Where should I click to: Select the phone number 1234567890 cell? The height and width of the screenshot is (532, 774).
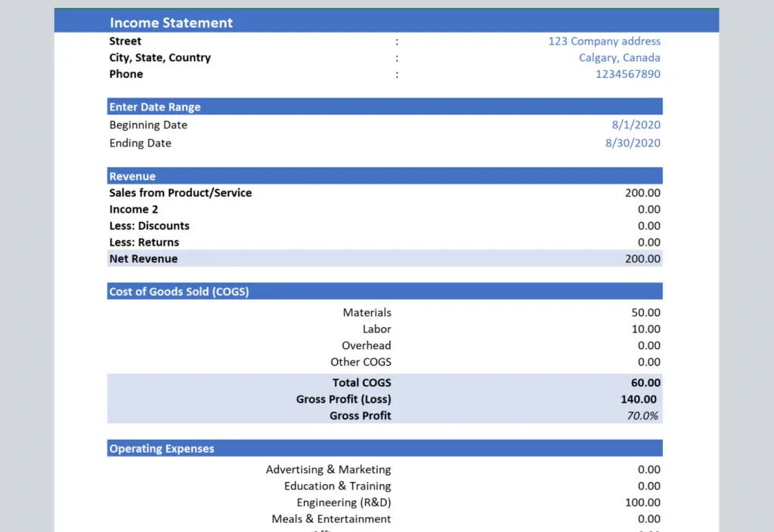point(627,74)
